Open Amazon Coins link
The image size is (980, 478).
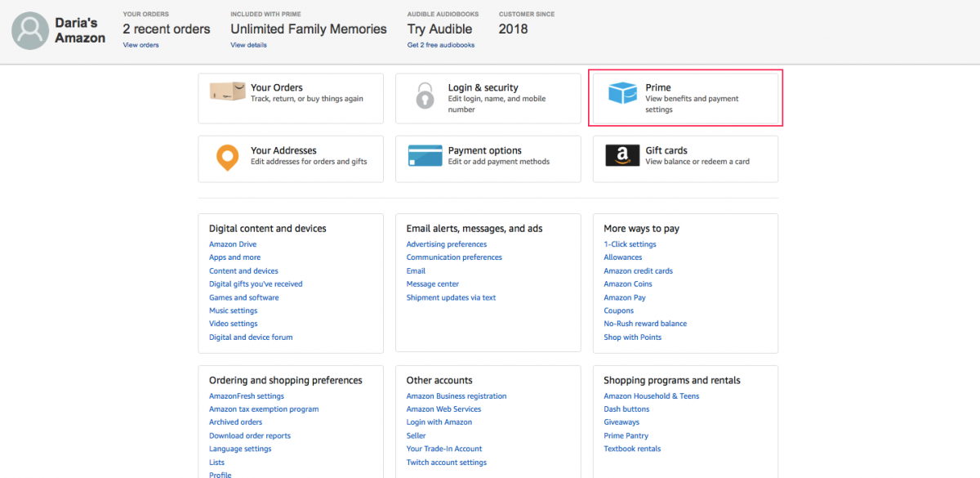click(x=628, y=284)
